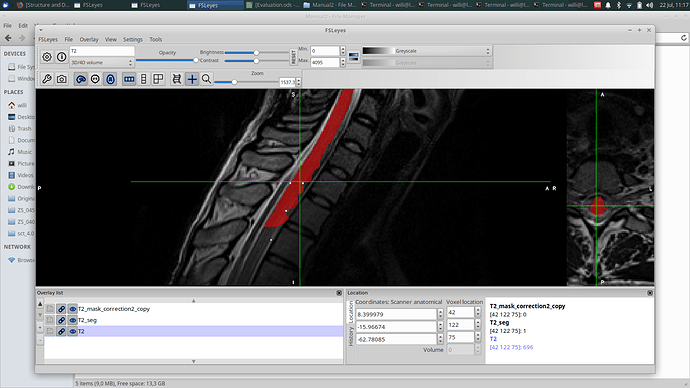690x388 pixels.
Task: Open the 3D/4D volume overlay type dropdown
Action: pos(101,62)
